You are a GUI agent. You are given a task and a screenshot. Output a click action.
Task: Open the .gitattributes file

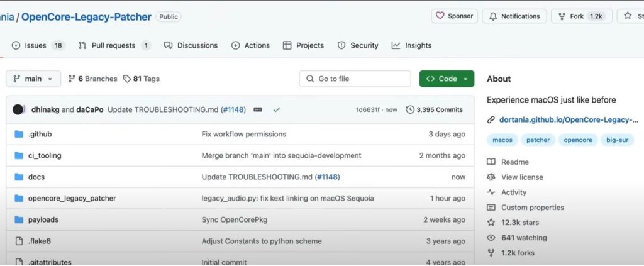(50, 262)
